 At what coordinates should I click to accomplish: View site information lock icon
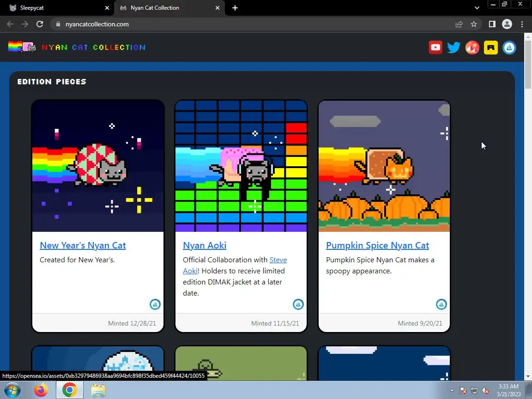58,24
